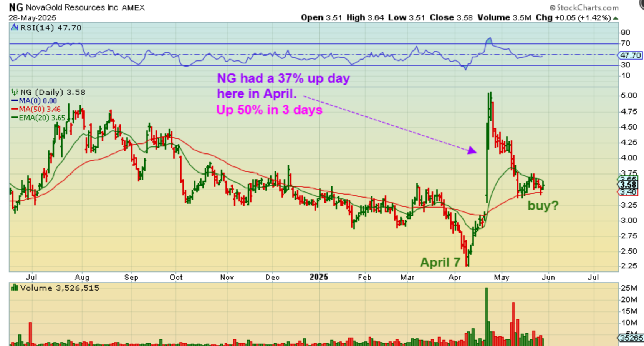The image size is (644, 346).
Task: Click the Nov label on the time axis
Action: [227, 277]
